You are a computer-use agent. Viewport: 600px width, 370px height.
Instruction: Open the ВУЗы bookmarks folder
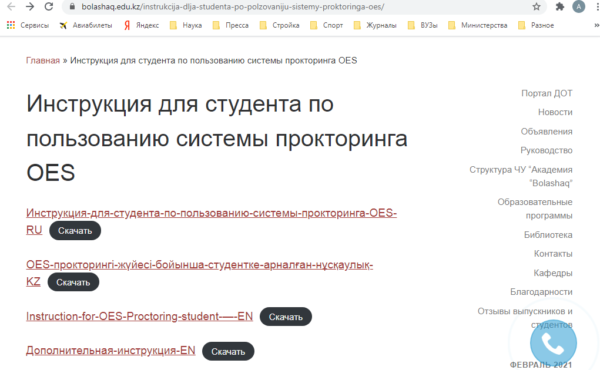(x=422, y=25)
